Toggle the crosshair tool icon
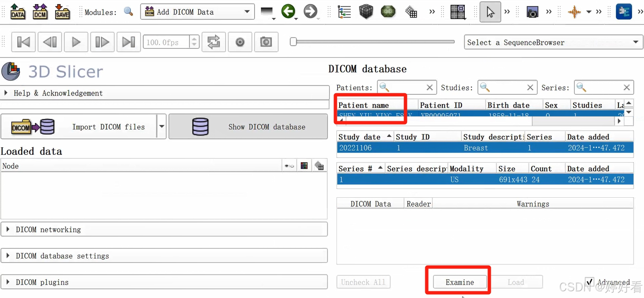The width and height of the screenshot is (644, 298). (x=574, y=12)
